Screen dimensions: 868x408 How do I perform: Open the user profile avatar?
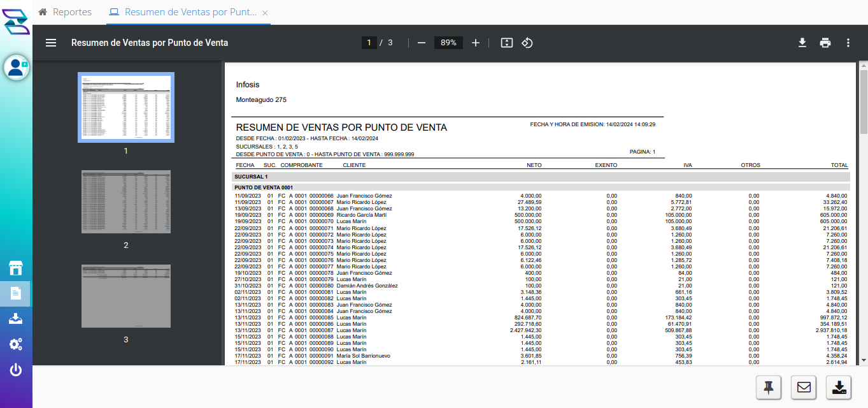coord(16,68)
